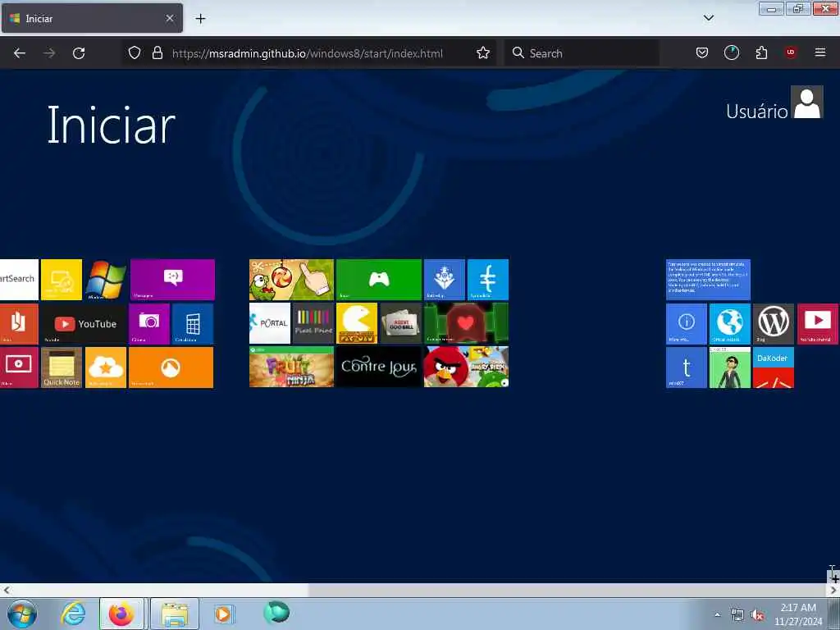Open the wide orange Grooveshark-style tile
The width and height of the screenshot is (840, 630).
[171, 367]
